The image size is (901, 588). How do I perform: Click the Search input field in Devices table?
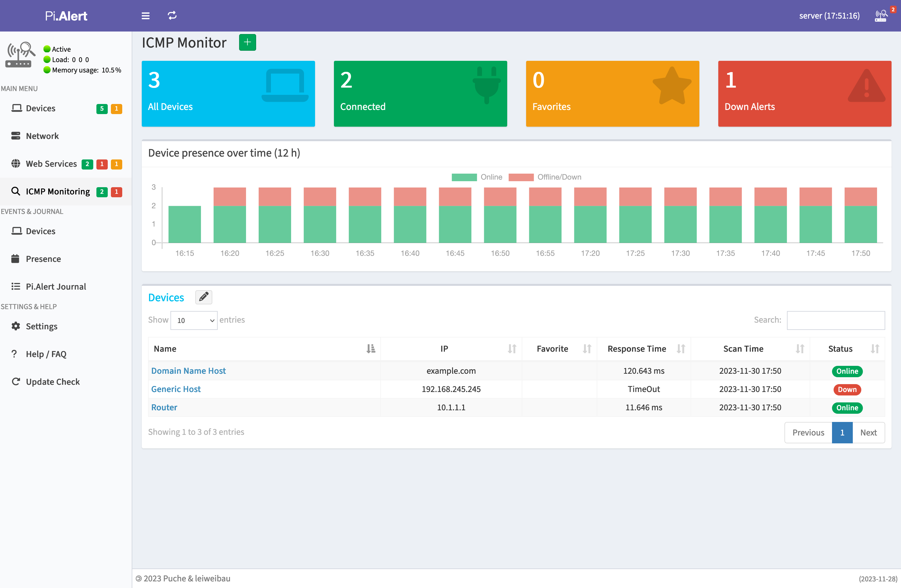point(837,319)
